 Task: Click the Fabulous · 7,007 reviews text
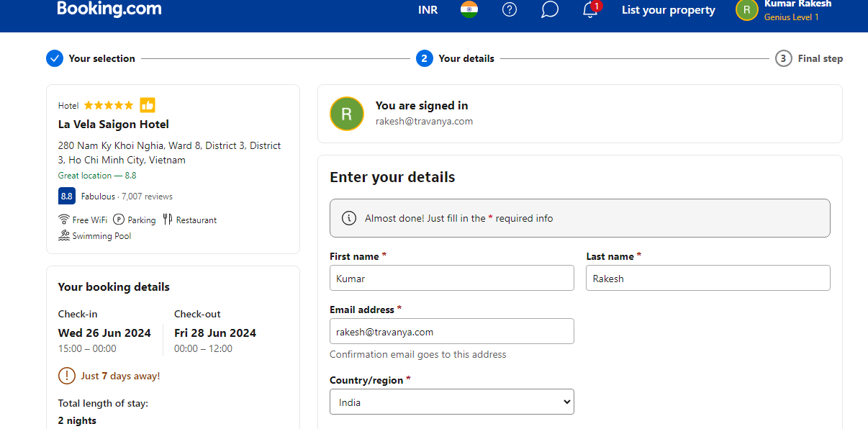click(x=127, y=197)
